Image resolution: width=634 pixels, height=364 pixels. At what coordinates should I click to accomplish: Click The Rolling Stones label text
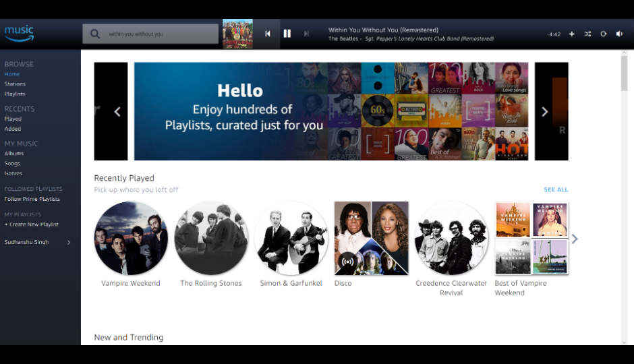(211, 283)
